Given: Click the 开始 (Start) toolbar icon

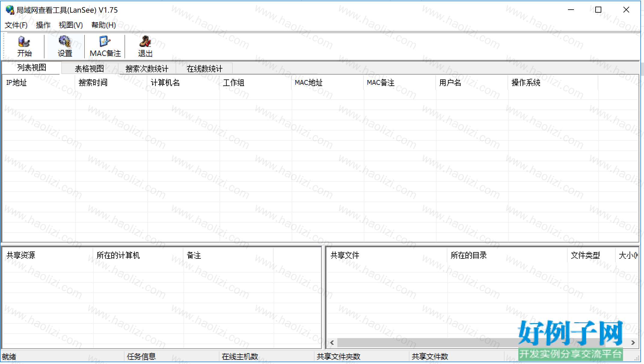Looking at the screenshot, I should click(24, 46).
